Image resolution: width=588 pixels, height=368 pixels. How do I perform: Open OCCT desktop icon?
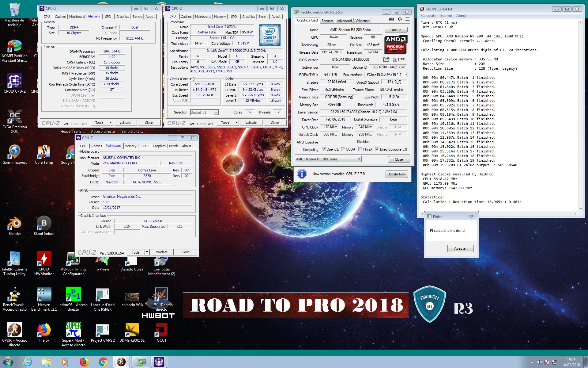(x=161, y=332)
